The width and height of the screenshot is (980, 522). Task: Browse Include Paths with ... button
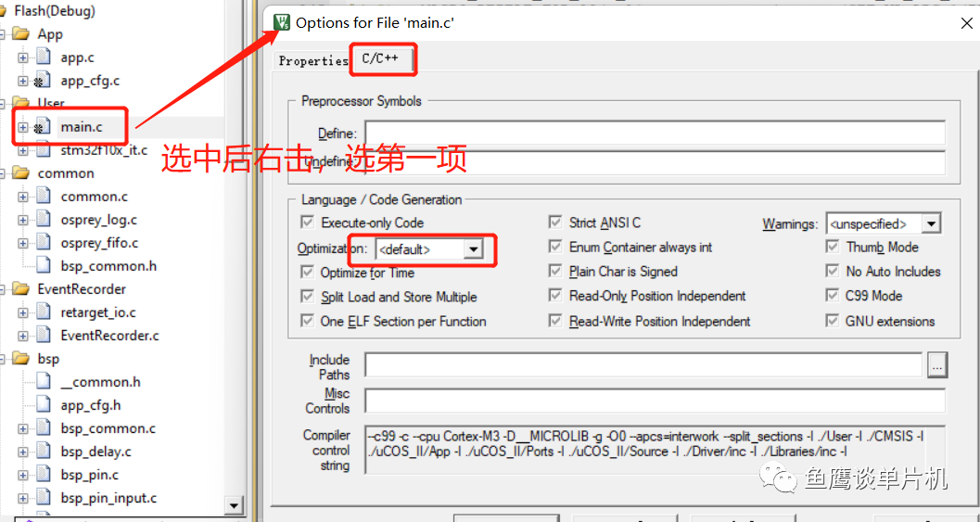tap(936, 365)
